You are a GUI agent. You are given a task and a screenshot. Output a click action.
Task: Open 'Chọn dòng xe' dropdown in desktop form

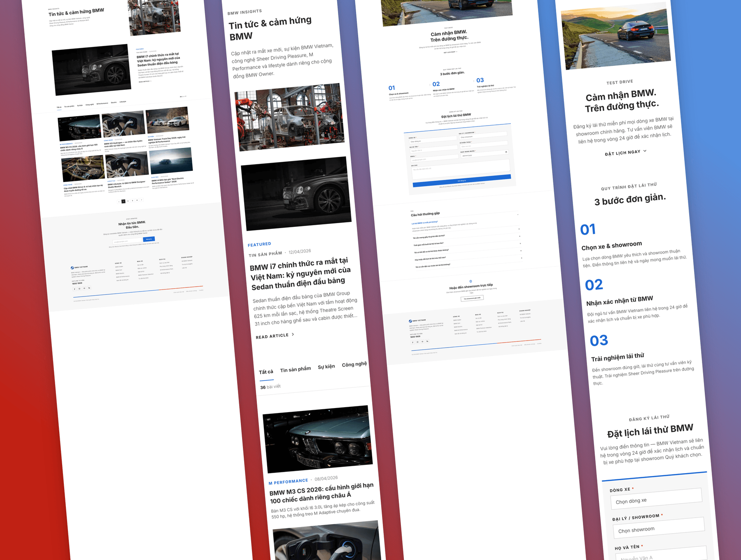[x=433, y=140]
